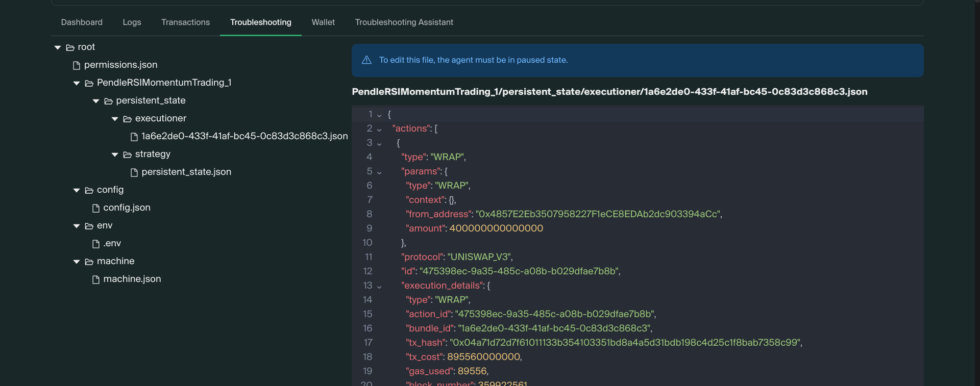Screen dimensions: 980x386
Task: Collapse the strategy folder arrow
Action: [x=115, y=155]
